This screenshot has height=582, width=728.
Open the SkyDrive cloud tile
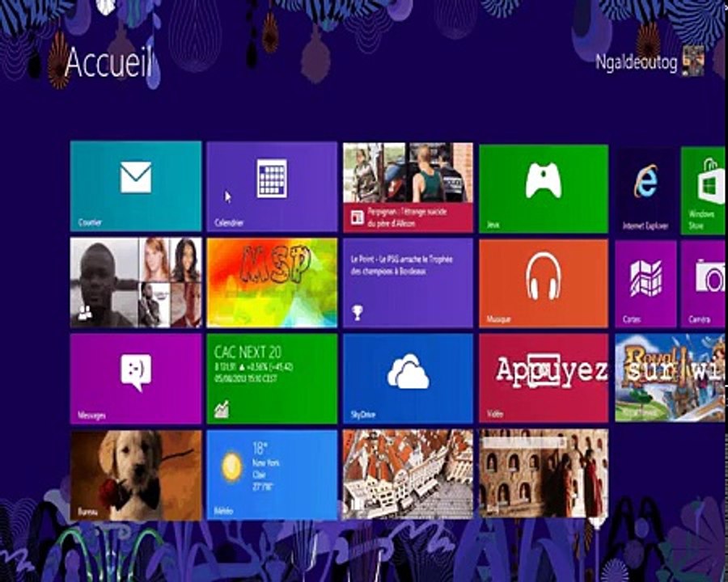coord(408,379)
